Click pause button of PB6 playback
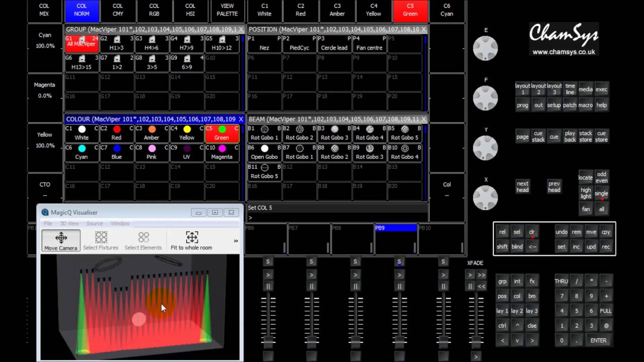This screenshot has width=644, height=362. pos(268,286)
